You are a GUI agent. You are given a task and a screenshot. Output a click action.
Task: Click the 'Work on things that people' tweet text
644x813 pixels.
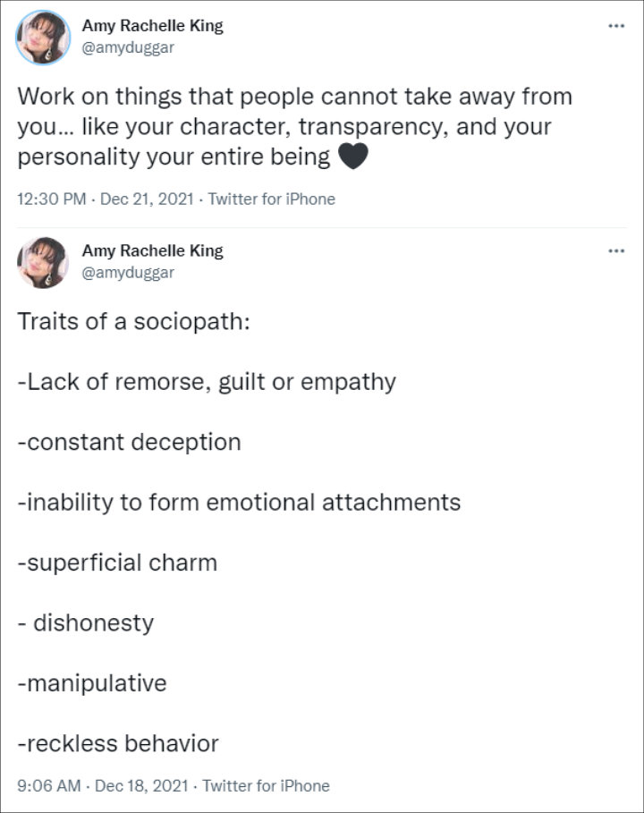[294, 126]
